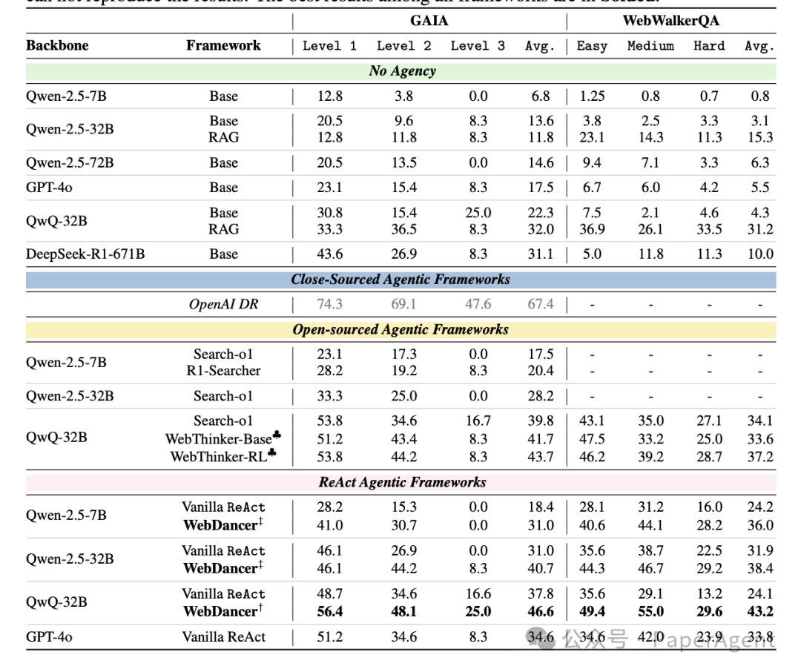801x672 pixels.
Task: Select the Close-Sourced Agentic Frameworks section heading
Action: point(400,280)
